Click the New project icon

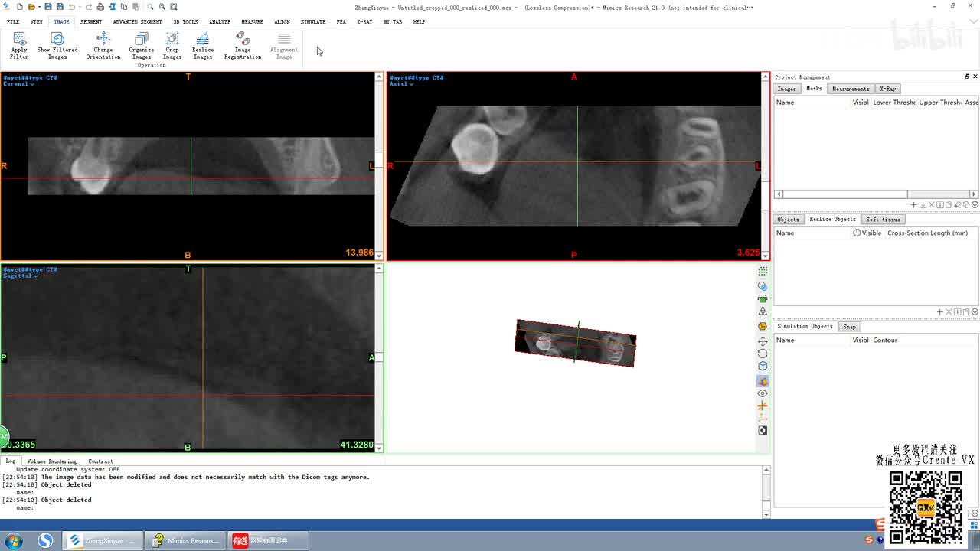(x=20, y=7)
